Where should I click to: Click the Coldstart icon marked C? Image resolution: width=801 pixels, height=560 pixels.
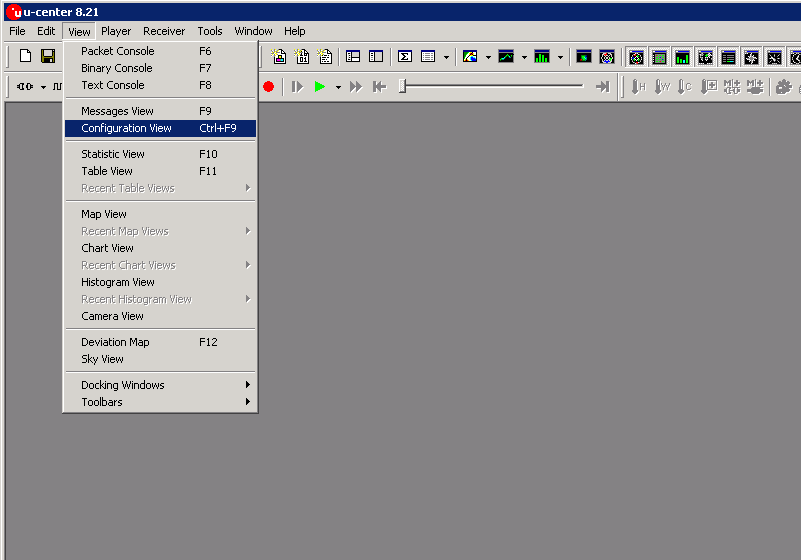(685, 87)
